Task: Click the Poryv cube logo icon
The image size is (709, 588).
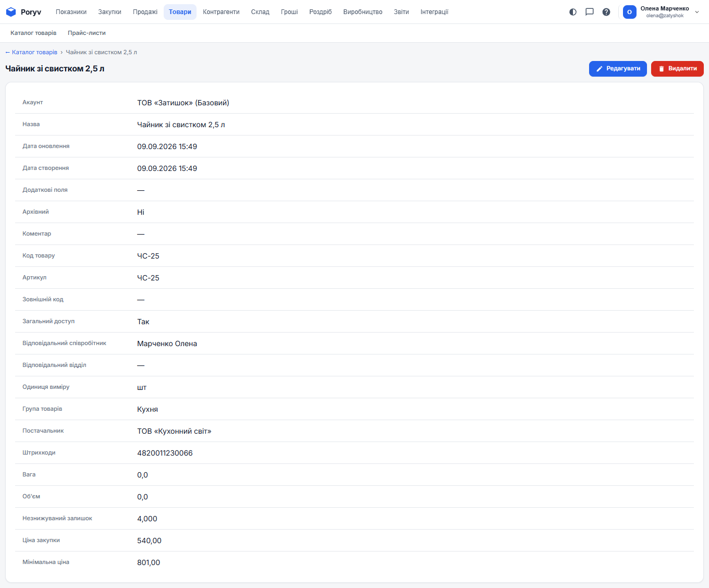Action: (x=11, y=12)
